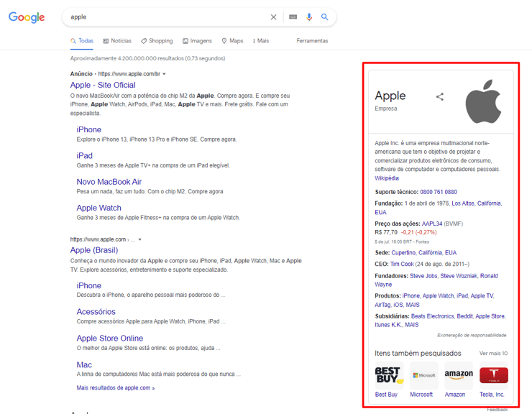The width and height of the screenshot is (532, 414).
Task: Open the iPad sitelink
Action: 85,156
